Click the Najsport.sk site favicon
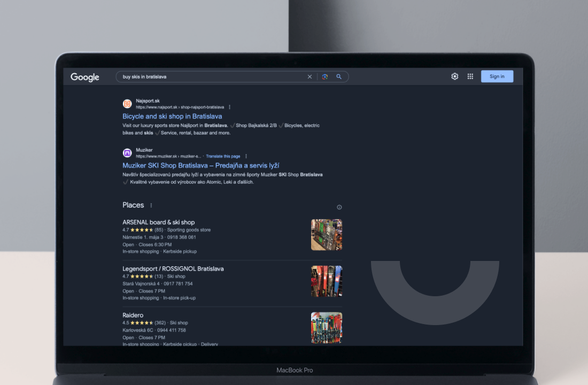 coord(127,104)
